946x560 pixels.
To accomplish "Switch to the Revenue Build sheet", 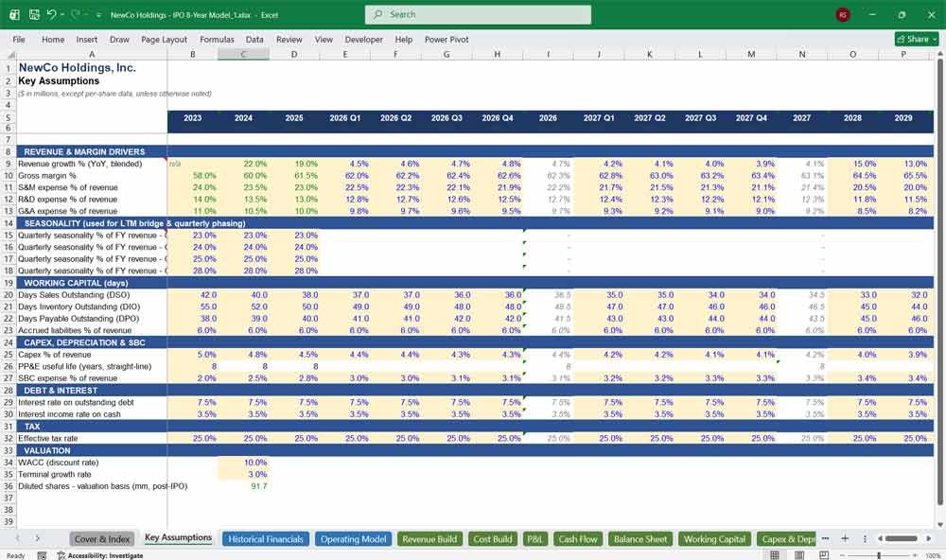I will coord(429,539).
